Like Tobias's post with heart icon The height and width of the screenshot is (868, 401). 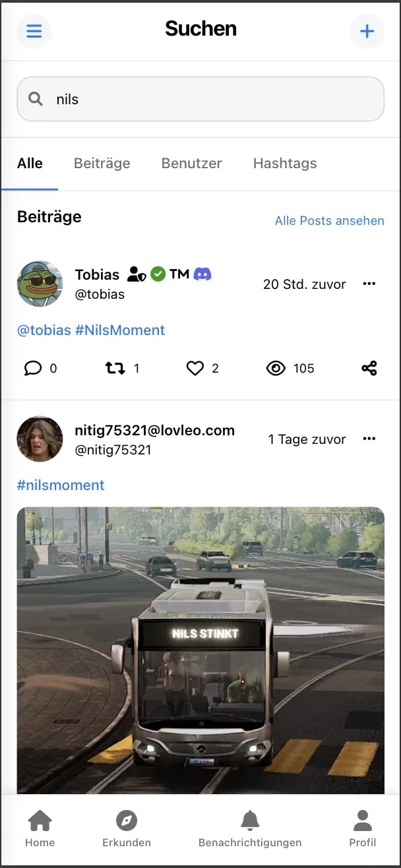[x=195, y=368]
